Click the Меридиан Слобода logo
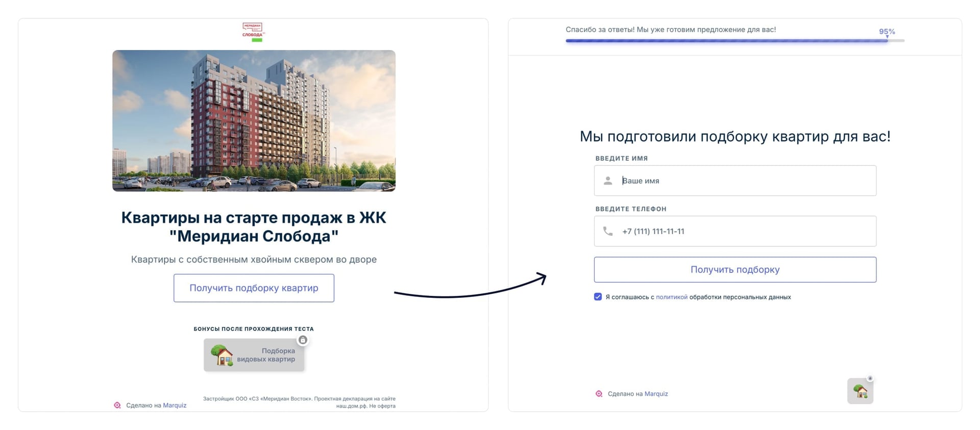 [x=253, y=31]
